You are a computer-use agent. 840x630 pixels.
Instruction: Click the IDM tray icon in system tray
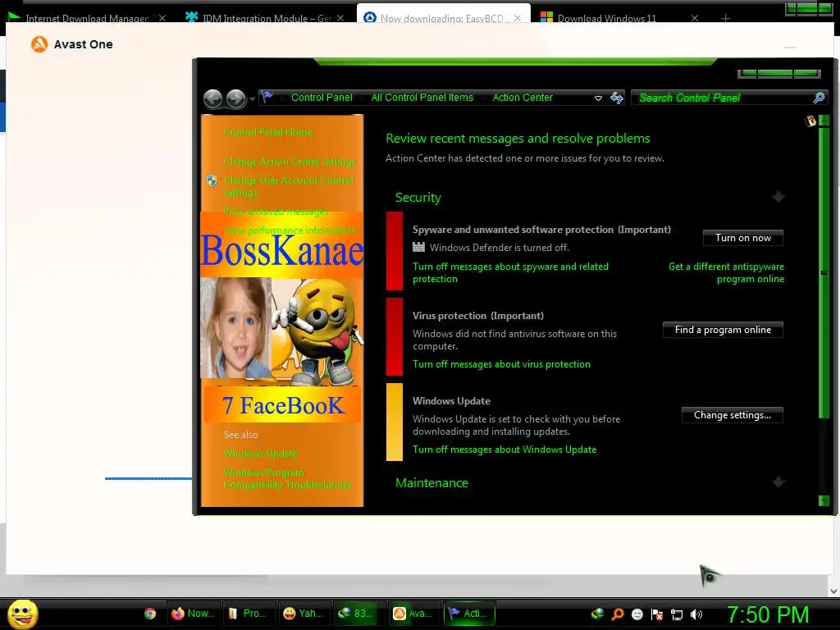[x=597, y=614]
